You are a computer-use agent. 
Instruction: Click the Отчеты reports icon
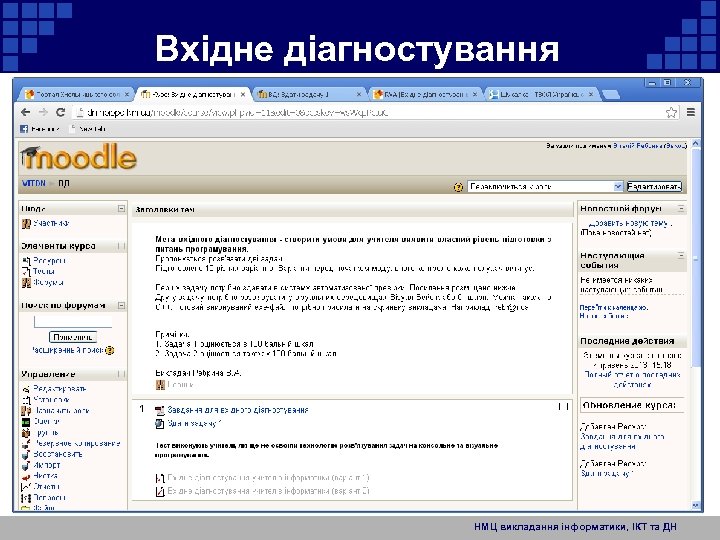coord(26,487)
